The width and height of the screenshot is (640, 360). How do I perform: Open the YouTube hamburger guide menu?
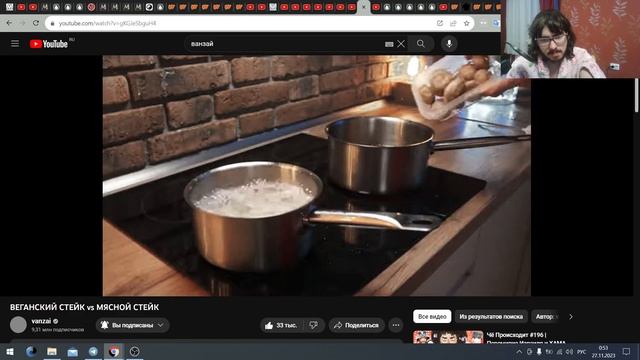[15, 44]
